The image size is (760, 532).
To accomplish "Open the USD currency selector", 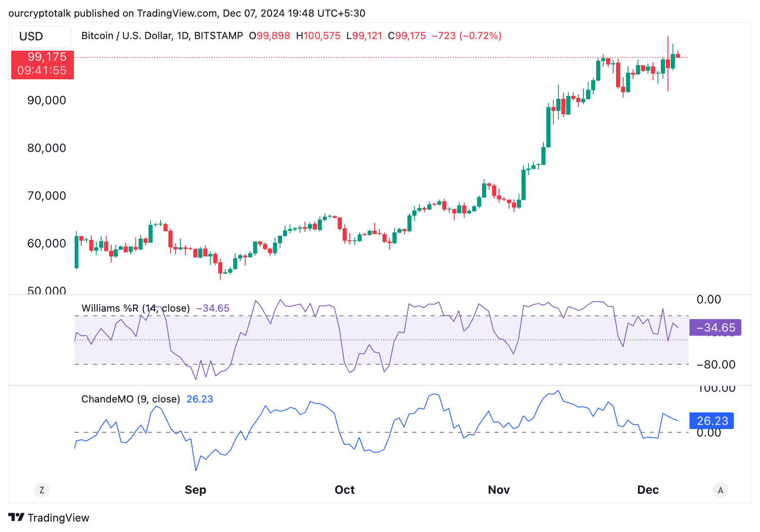I will click(41, 37).
